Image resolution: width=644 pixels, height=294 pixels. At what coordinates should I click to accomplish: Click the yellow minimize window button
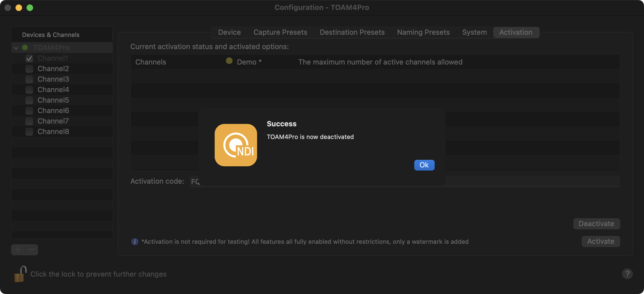click(19, 8)
